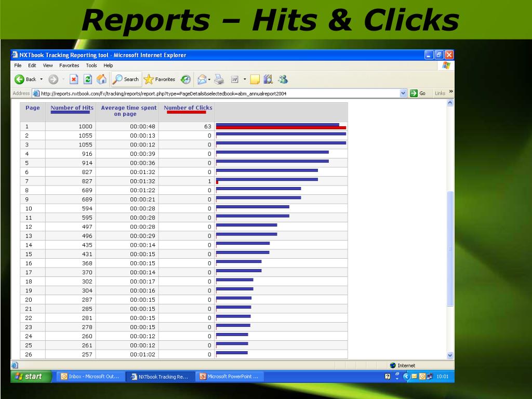This screenshot has height=399, width=532.
Task: Open the Back button history dropdown arrow
Action: [x=42, y=79]
